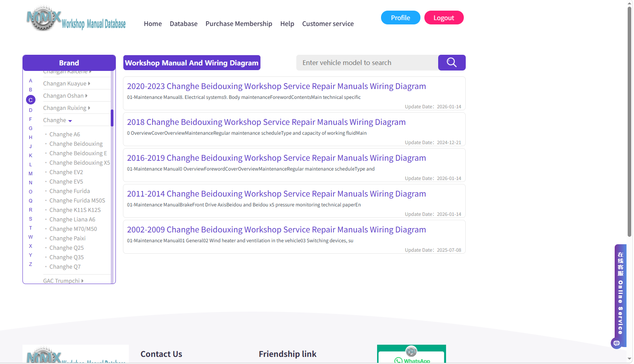Select brand letter X
Image resolution: width=634 pixels, height=364 pixels.
(x=31, y=246)
